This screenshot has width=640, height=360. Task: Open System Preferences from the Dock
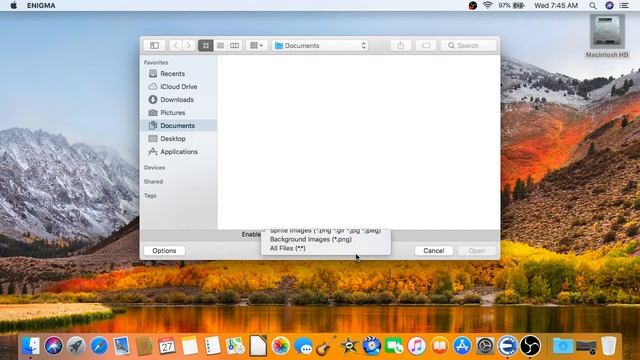485,346
